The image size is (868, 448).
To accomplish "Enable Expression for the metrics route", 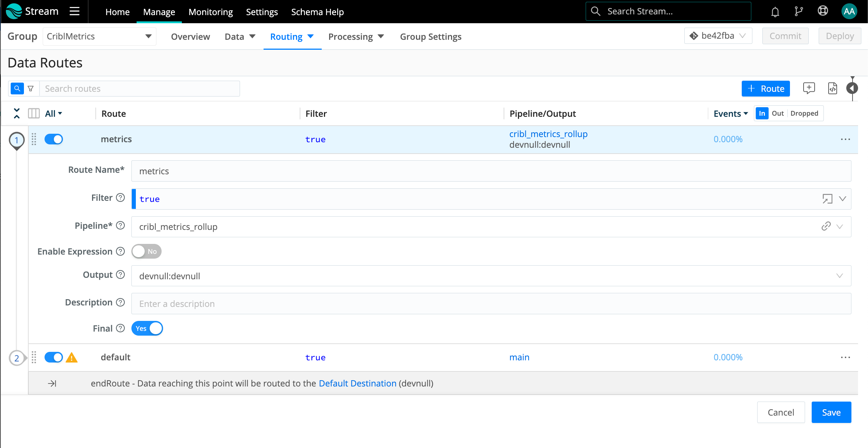I will [x=146, y=251].
